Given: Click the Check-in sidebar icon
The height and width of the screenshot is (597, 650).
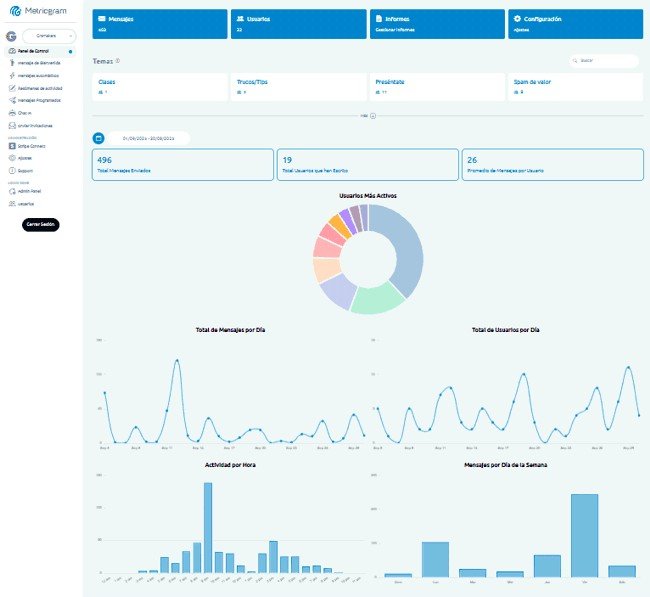Looking at the screenshot, I should (10, 113).
